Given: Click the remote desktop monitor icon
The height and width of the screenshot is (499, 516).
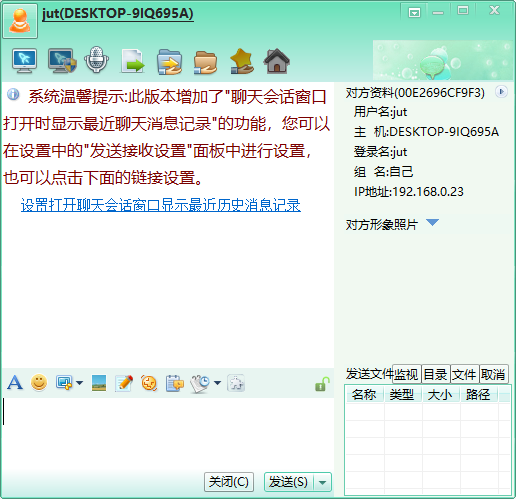Looking at the screenshot, I should pos(24,60).
